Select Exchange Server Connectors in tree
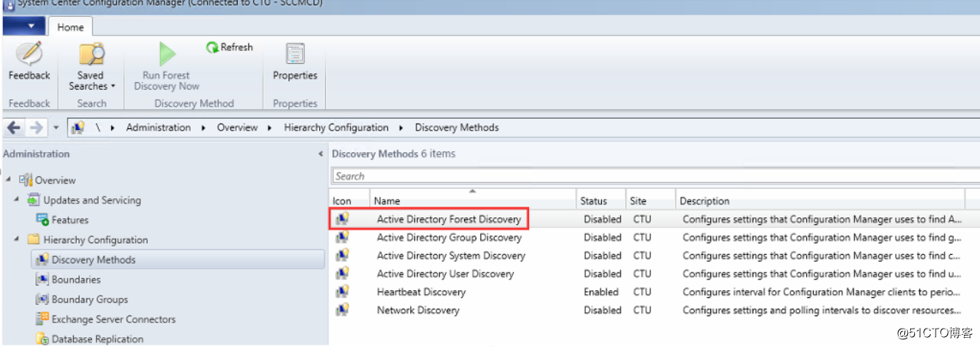 pyautogui.click(x=113, y=319)
